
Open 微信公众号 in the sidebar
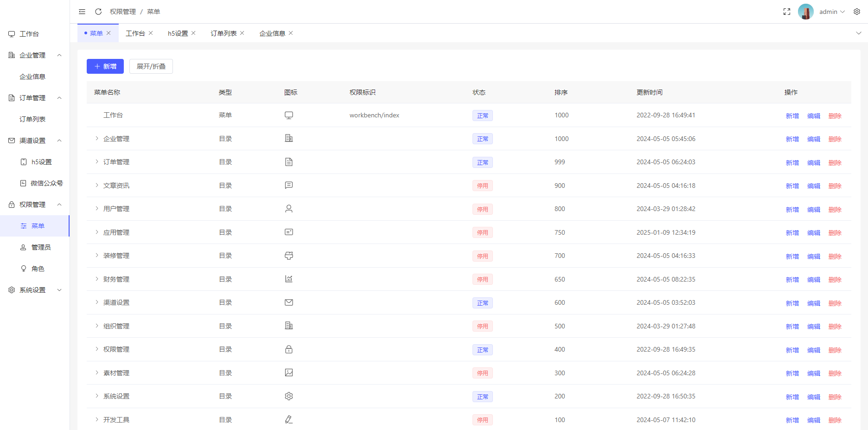(x=46, y=183)
